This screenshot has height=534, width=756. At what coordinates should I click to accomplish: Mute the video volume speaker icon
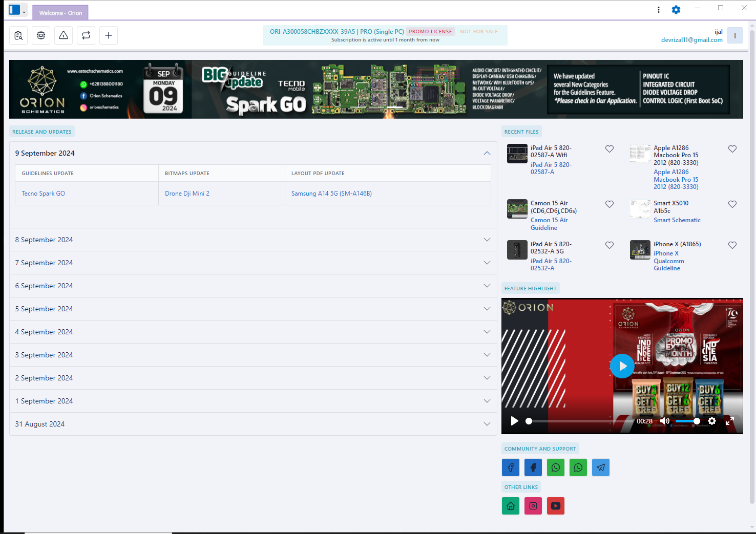pyautogui.click(x=665, y=421)
